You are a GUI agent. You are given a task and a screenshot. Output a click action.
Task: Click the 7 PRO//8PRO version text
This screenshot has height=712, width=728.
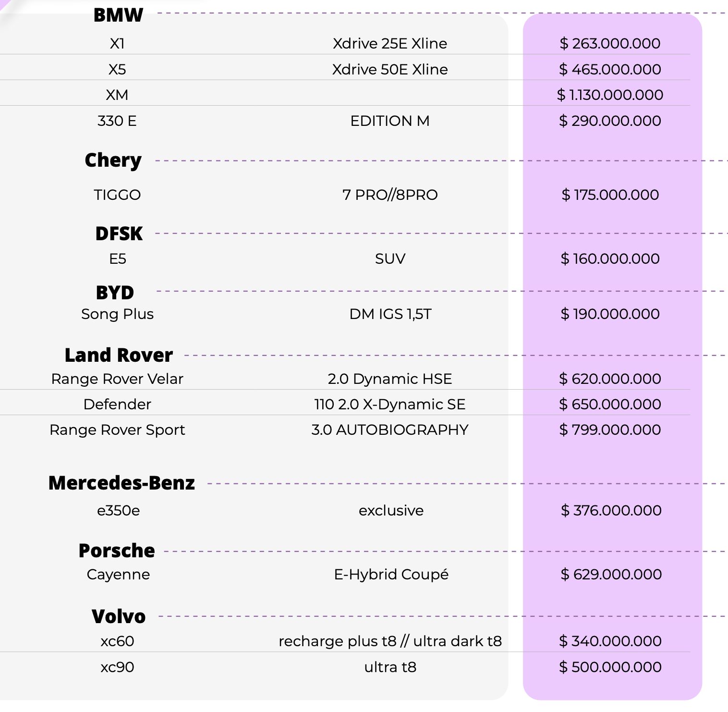(390, 195)
